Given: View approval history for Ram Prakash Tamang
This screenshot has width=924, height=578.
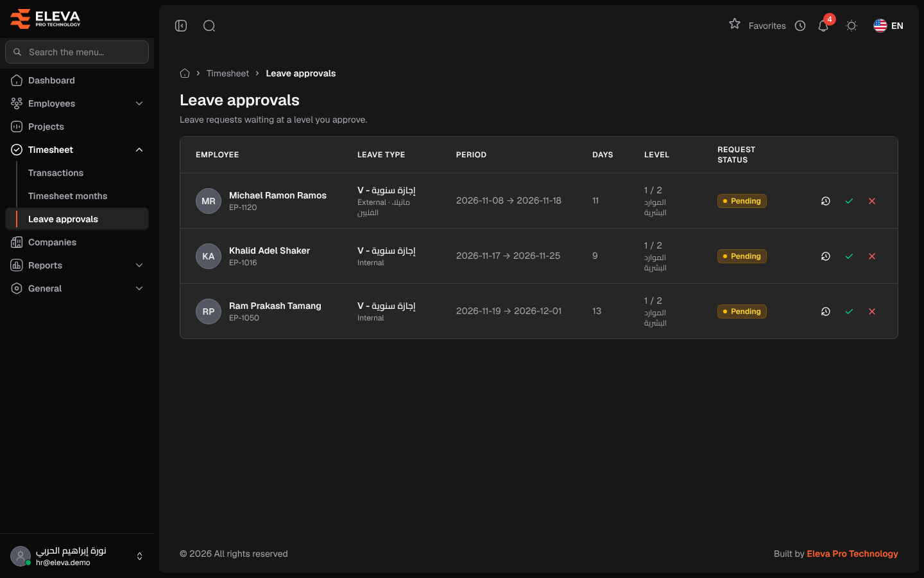Looking at the screenshot, I should 826,311.
